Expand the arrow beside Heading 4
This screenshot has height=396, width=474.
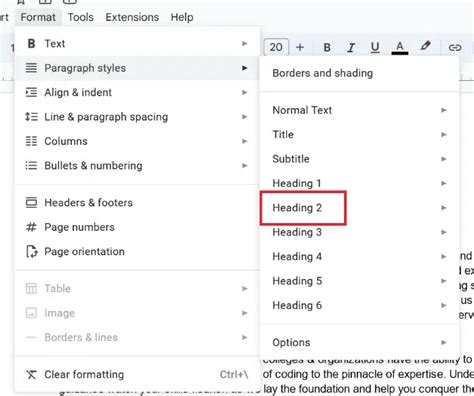[x=444, y=256]
